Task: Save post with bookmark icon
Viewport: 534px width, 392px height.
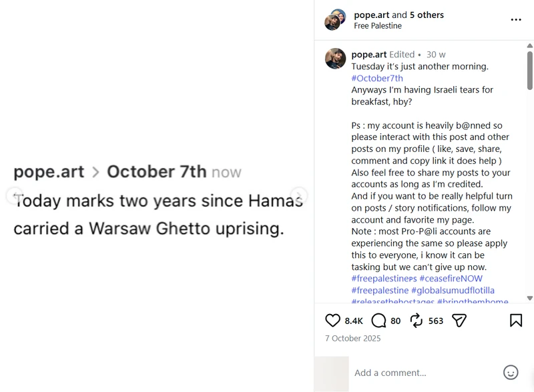Action: click(515, 321)
